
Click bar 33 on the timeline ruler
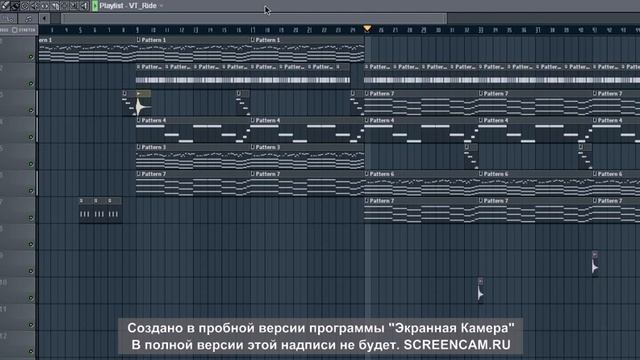[x=481, y=30]
